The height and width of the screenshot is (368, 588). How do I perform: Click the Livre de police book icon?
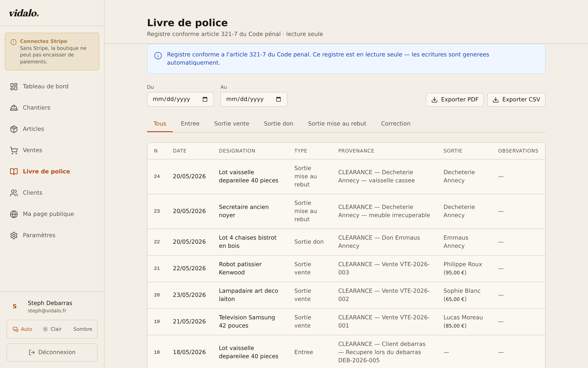pos(14,171)
